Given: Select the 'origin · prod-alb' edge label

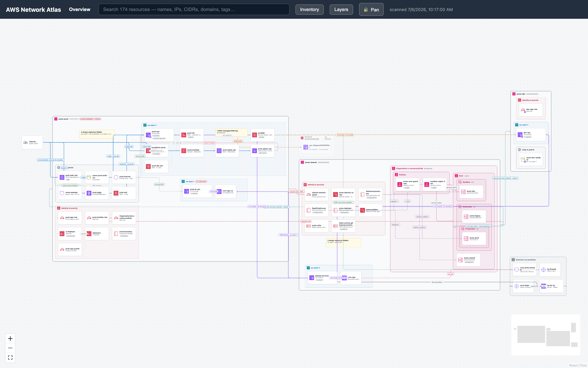Looking at the screenshot, I should pyautogui.click(x=113, y=156).
